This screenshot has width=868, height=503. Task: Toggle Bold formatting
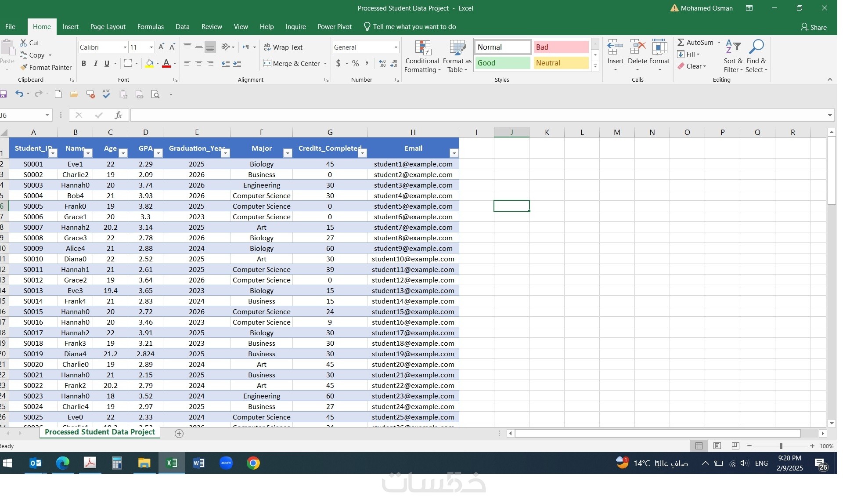[x=83, y=63]
